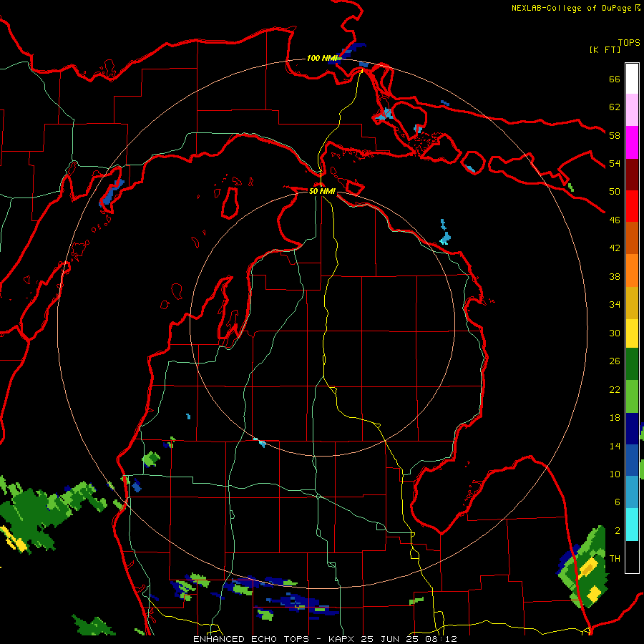644x644 pixels.
Task: Click the legend value "18"
Action: (615, 418)
